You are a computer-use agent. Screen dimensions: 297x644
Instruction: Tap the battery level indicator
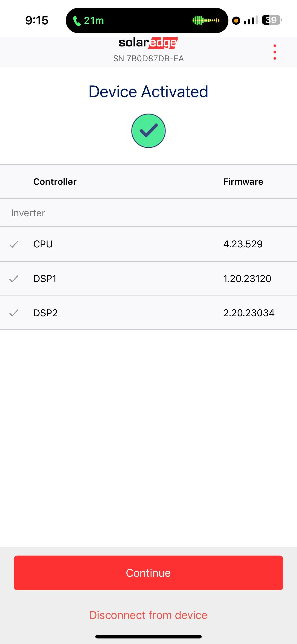point(271,20)
